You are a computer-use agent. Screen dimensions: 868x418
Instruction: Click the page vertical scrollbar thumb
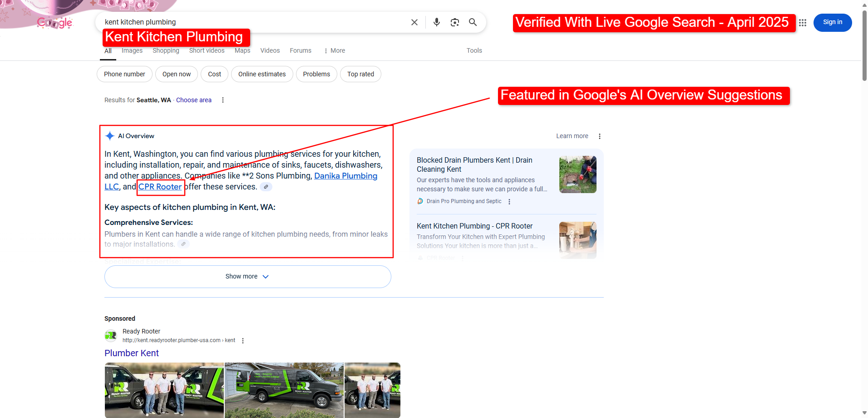click(864, 45)
